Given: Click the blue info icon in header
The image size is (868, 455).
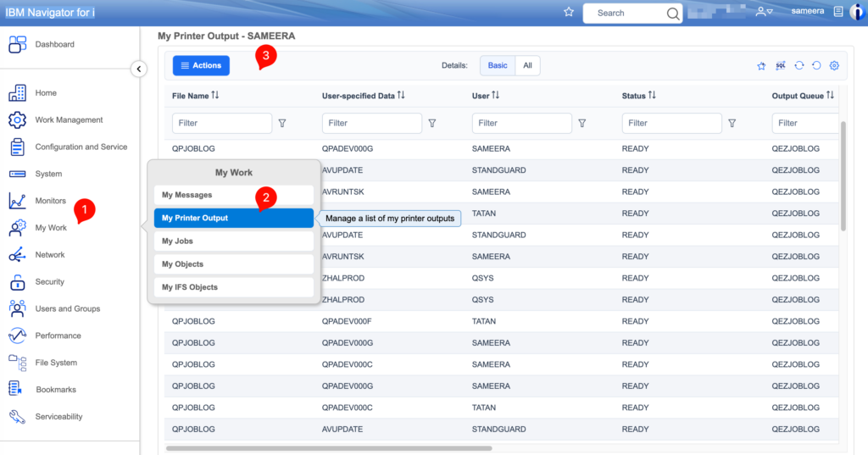Looking at the screenshot, I should point(858,12).
